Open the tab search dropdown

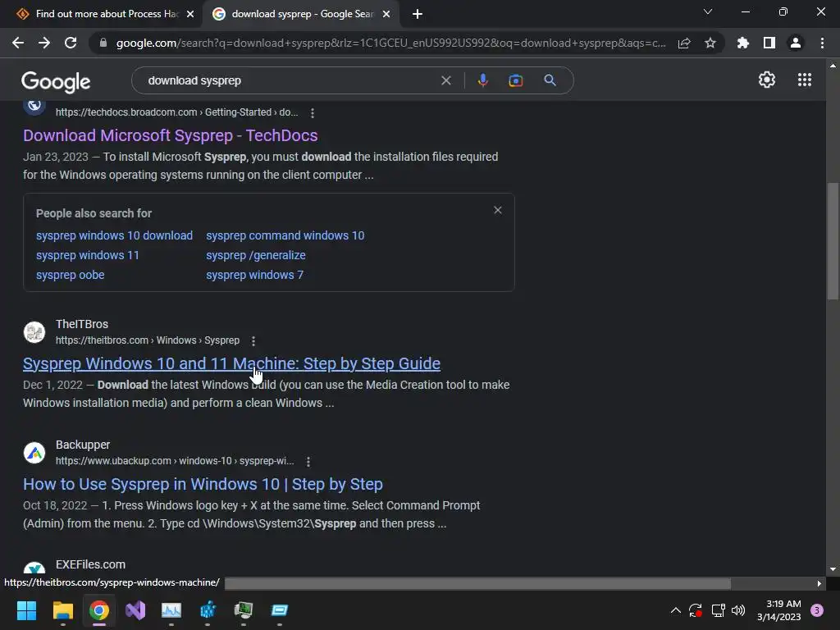[708, 11]
